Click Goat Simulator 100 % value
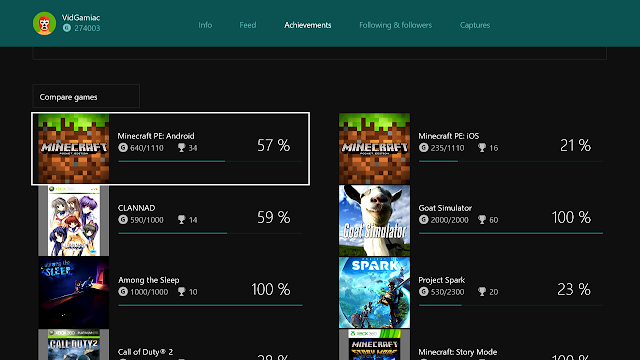 click(571, 217)
